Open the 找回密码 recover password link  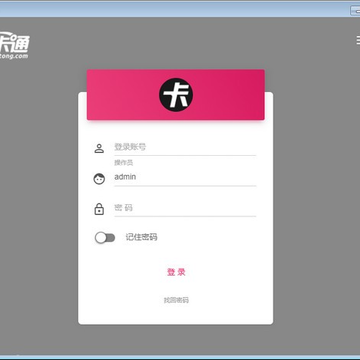pos(176,300)
